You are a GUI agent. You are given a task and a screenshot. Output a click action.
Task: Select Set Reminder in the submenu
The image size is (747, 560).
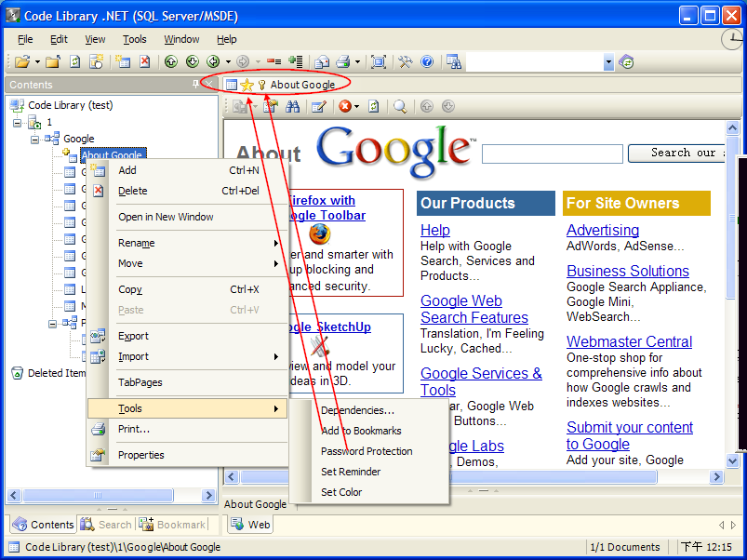coord(351,472)
